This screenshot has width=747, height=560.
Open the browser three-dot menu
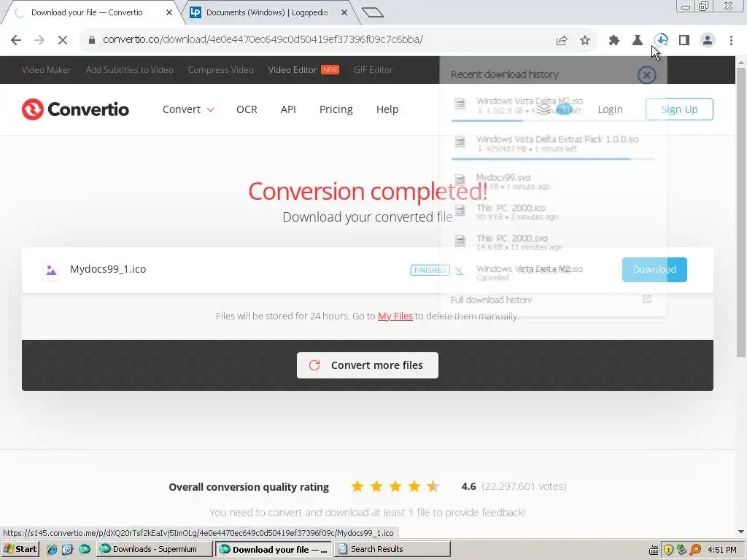(731, 41)
